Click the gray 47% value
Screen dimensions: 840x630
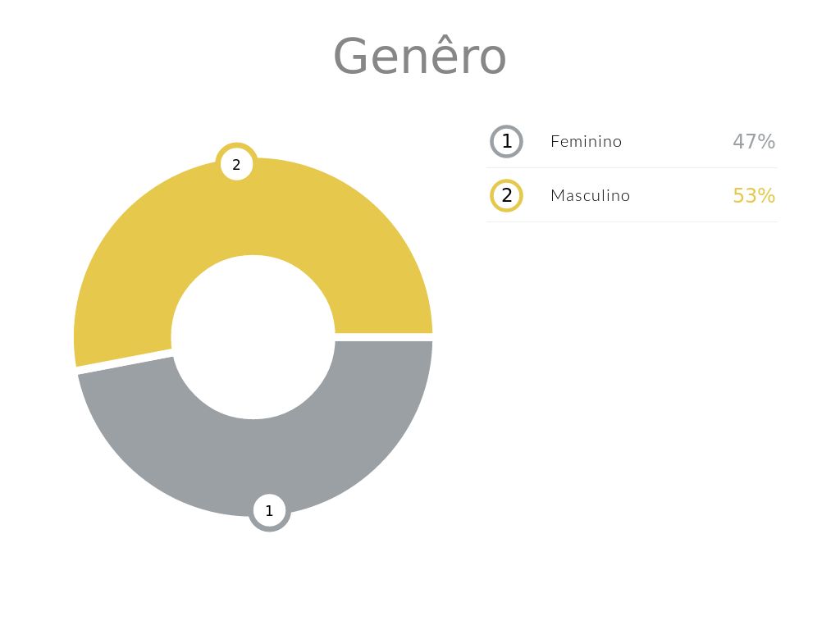[x=753, y=141]
